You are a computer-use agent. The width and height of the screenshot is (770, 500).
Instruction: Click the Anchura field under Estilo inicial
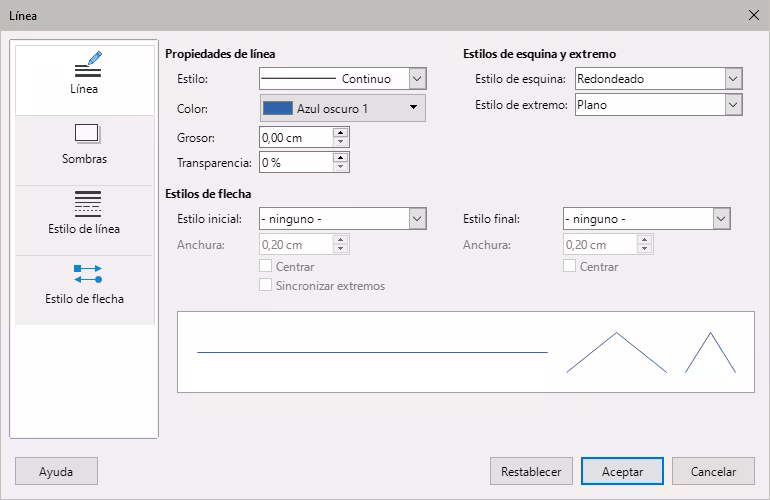point(296,245)
